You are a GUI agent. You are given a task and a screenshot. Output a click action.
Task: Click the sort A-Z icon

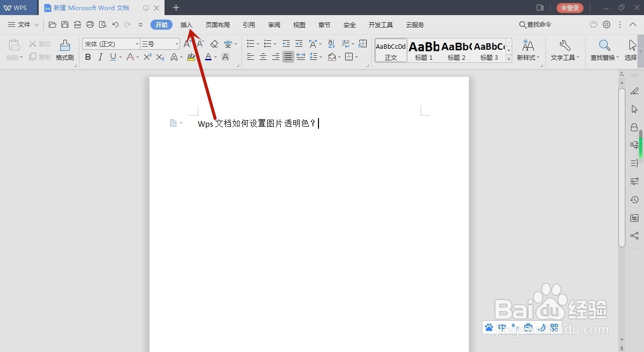click(331, 44)
